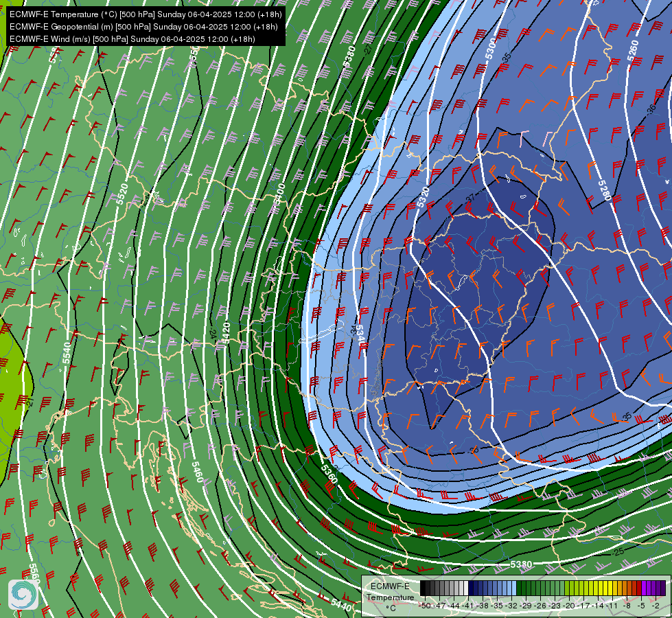Select the ECMWF-E Geopotential 500 hPa title line
672x618 pixels.
143,27
